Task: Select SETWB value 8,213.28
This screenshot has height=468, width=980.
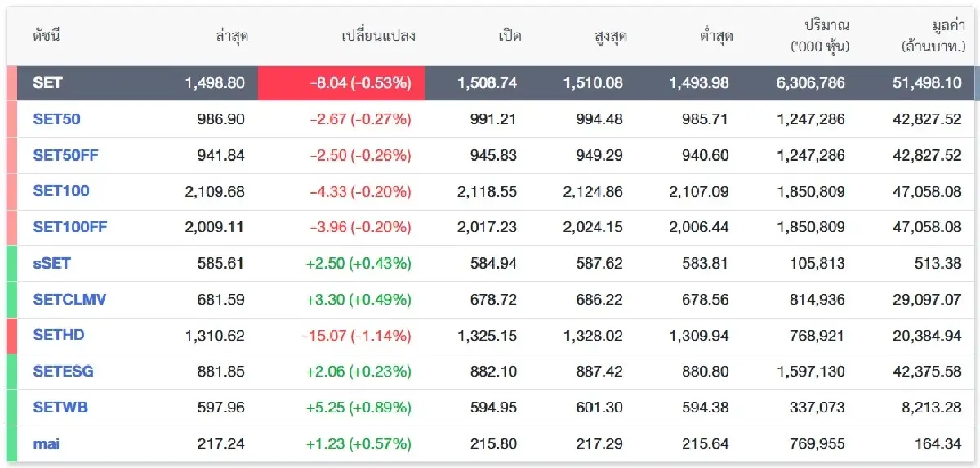Action: coord(931,408)
